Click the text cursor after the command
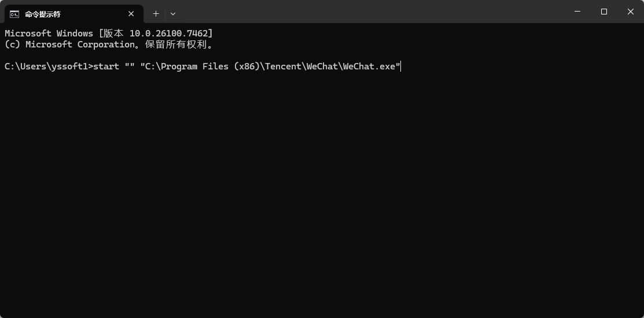Viewport: 644px width, 318px height. [400, 66]
